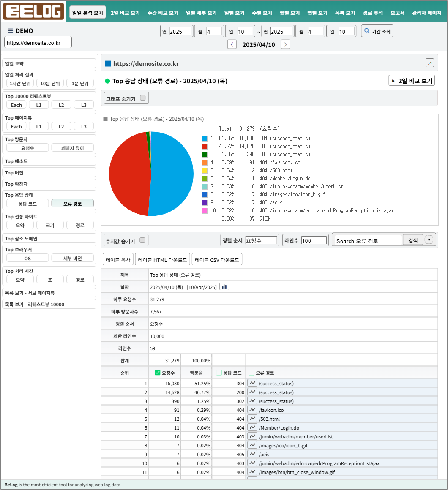Open sidebar Top 메소드 item

(49, 161)
